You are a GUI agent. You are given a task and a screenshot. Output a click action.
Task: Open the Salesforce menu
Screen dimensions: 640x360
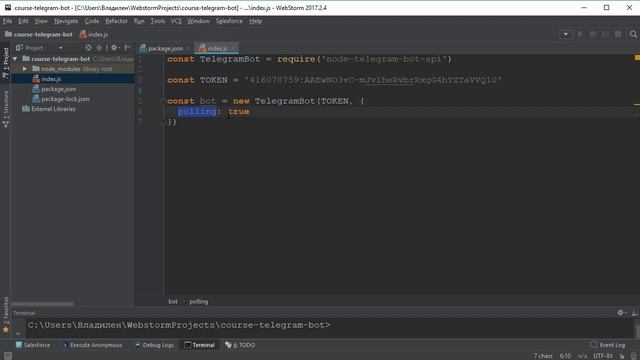[229, 21]
